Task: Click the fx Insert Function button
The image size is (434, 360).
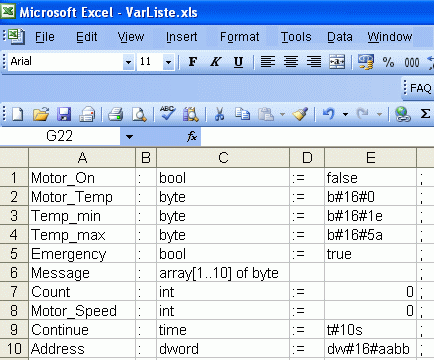Action: pyautogui.click(x=192, y=136)
